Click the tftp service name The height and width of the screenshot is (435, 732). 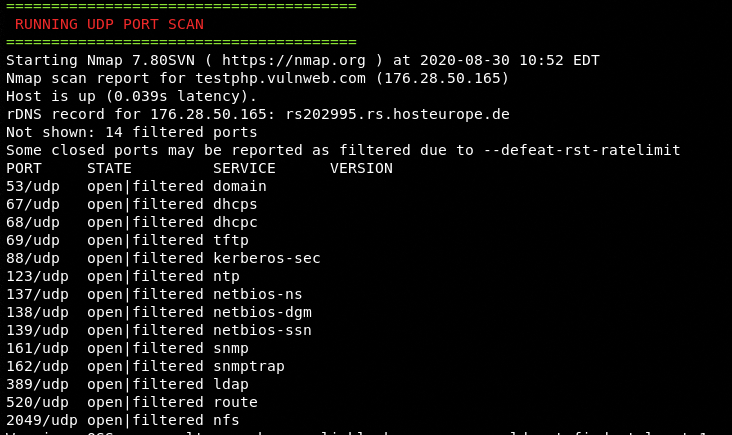coord(231,240)
